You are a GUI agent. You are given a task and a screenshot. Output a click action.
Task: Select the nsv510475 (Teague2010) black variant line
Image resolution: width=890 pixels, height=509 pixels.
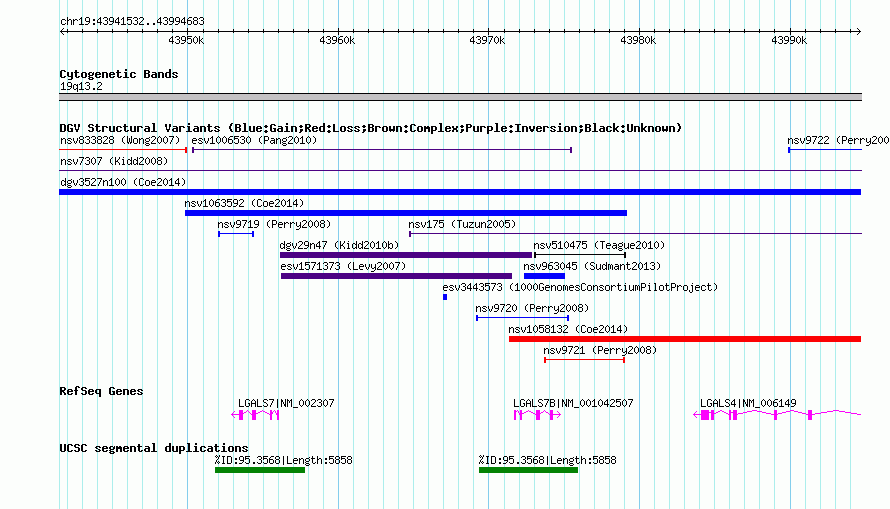[x=580, y=255]
